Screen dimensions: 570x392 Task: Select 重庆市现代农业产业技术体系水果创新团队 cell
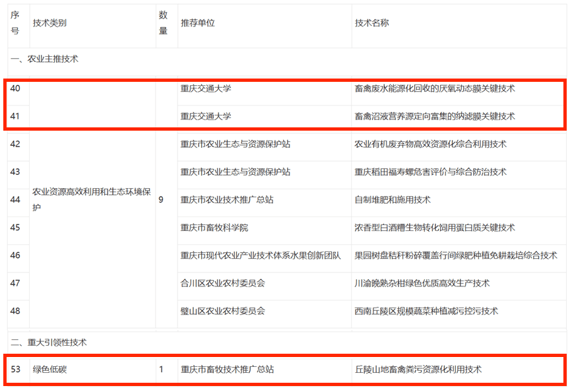261,255
